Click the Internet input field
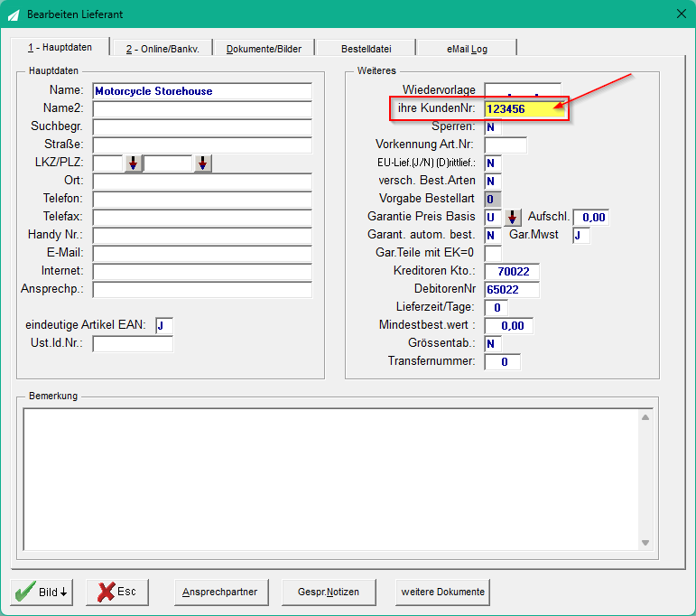 tap(202, 272)
